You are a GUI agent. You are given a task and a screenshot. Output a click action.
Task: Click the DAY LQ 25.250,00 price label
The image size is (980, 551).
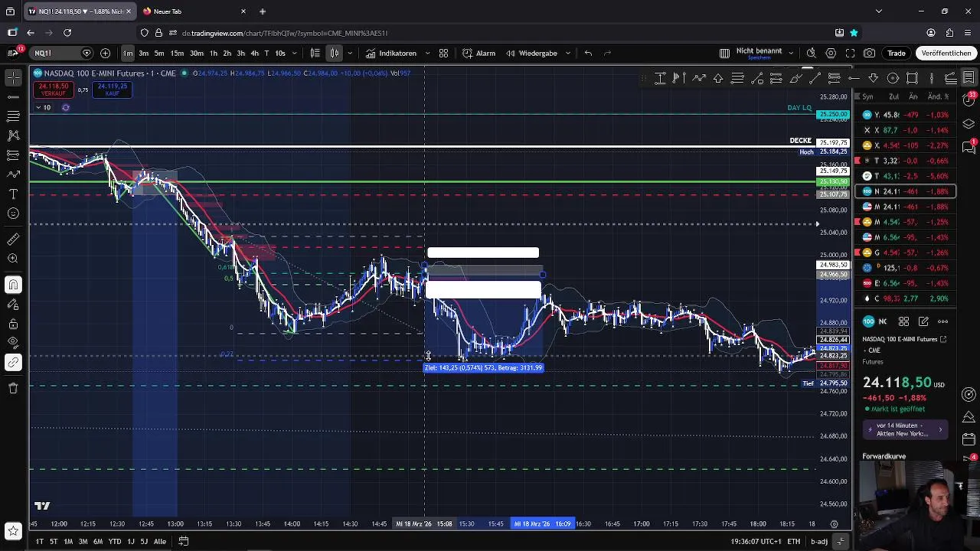click(833, 114)
